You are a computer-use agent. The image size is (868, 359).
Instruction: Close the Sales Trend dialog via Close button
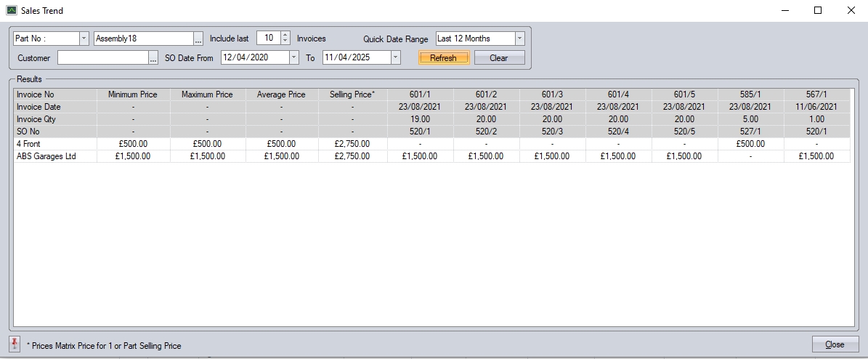835,344
